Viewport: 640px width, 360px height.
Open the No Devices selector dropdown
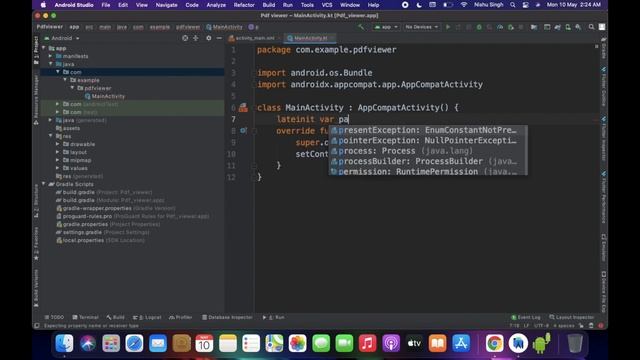coord(421,27)
